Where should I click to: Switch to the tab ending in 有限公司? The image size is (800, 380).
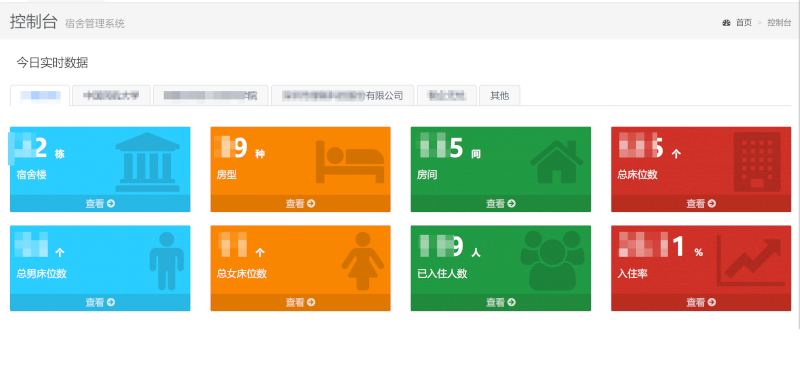click(342, 95)
